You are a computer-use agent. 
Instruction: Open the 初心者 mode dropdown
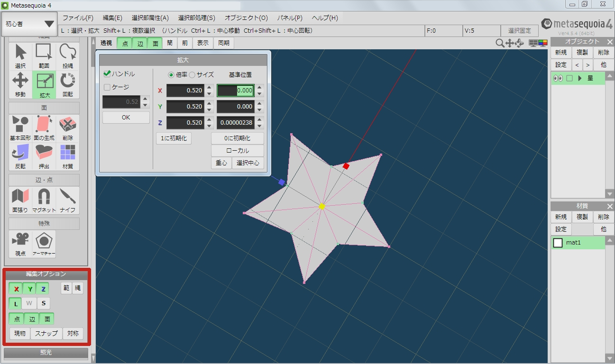point(29,24)
